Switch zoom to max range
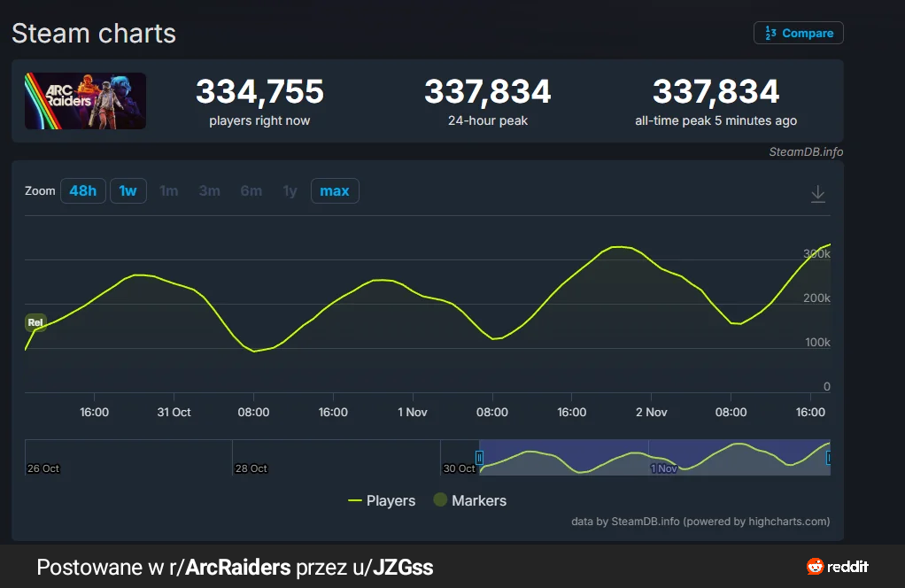 coord(334,191)
